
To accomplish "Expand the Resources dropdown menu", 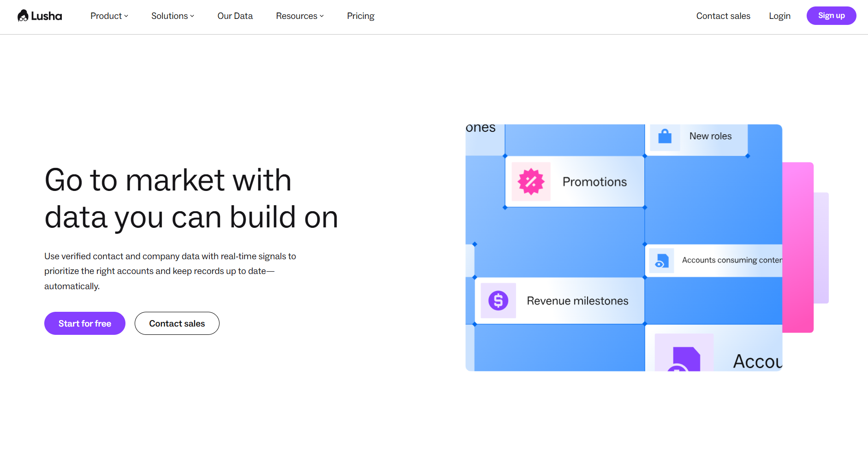I will pyautogui.click(x=299, y=16).
